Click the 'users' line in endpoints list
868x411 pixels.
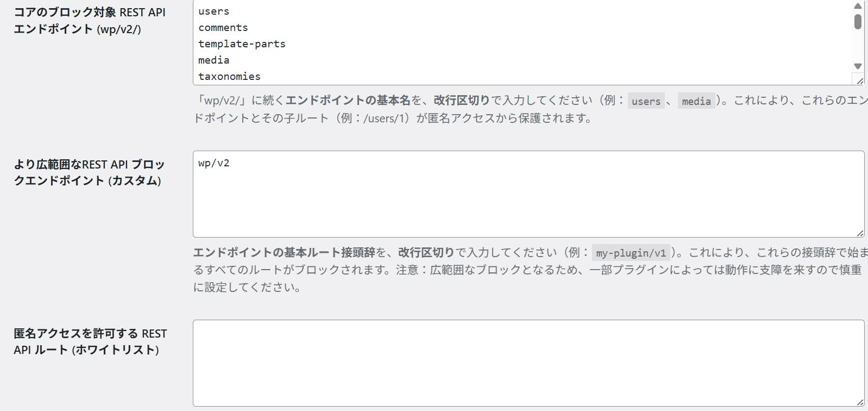(x=214, y=11)
